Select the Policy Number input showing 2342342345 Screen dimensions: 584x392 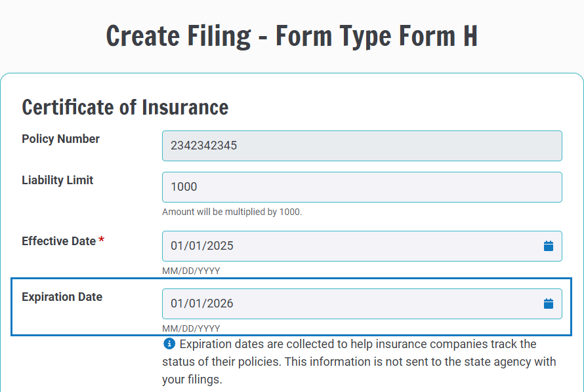pyautogui.click(x=361, y=146)
